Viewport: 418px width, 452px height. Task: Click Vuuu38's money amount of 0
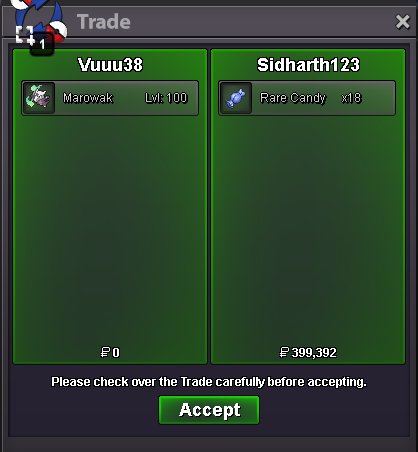coord(116,353)
